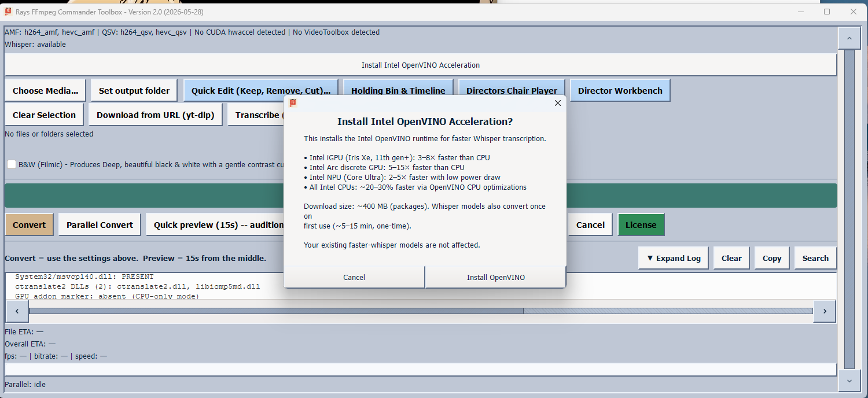868x398 pixels.
Task: Click the main window's scroll up arrow
Action: tap(849, 38)
